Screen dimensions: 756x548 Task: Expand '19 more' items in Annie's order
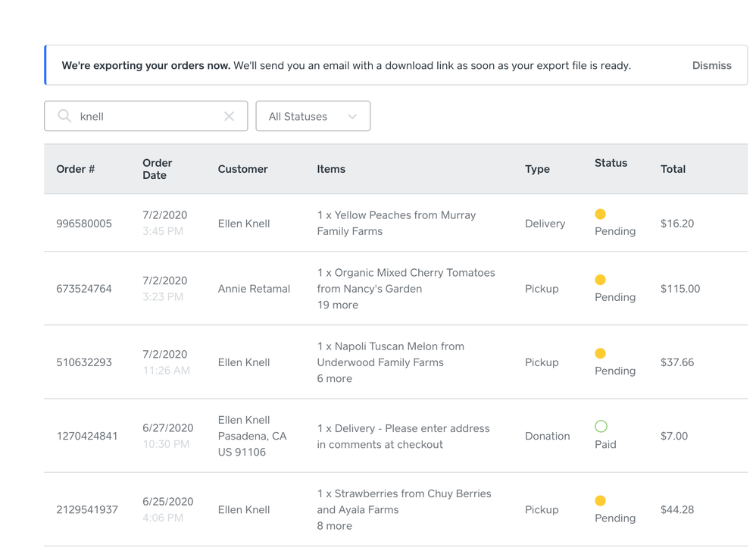pos(337,305)
